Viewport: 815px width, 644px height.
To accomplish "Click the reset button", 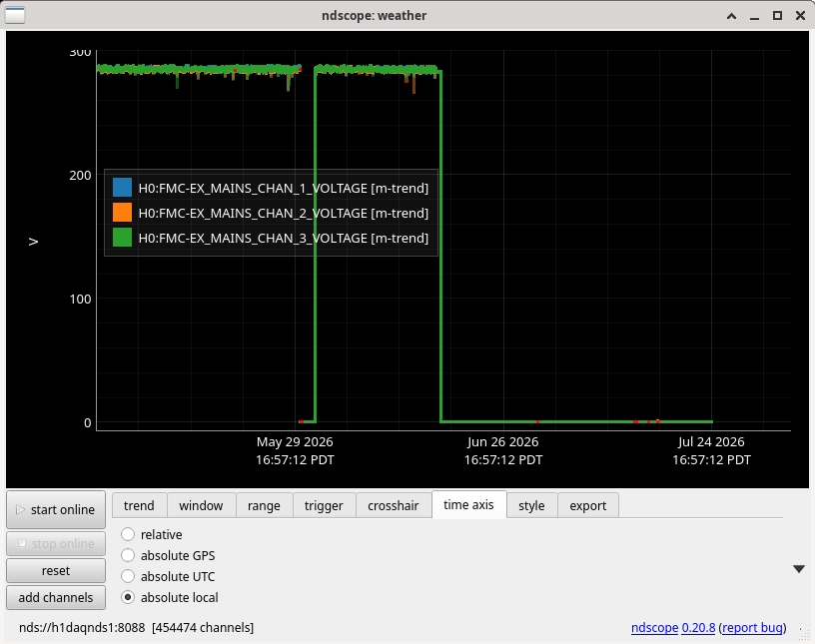I will (x=56, y=571).
